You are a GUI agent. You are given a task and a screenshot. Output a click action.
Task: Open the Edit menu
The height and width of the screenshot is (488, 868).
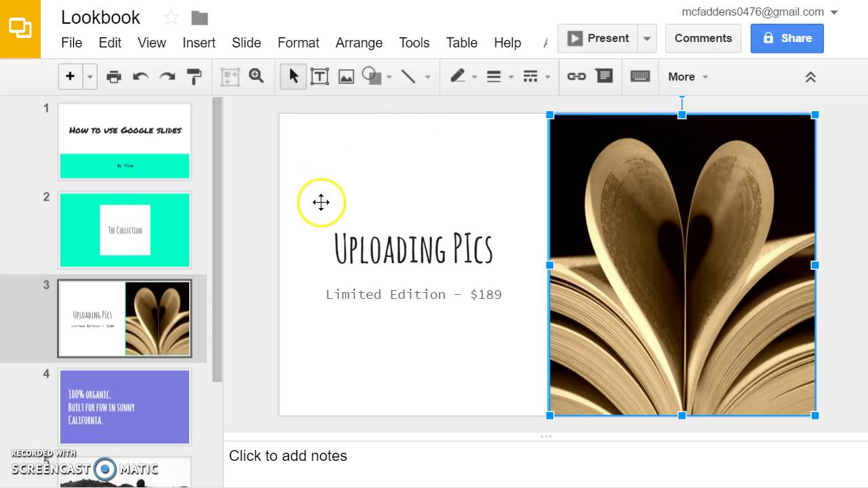[x=110, y=43]
